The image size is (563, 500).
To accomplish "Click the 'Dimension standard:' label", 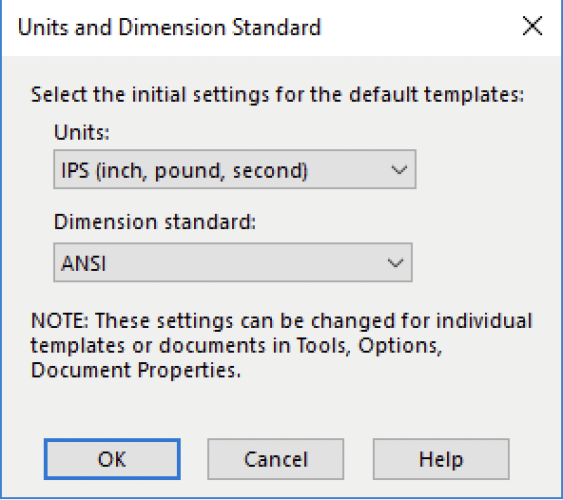I will [155, 221].
